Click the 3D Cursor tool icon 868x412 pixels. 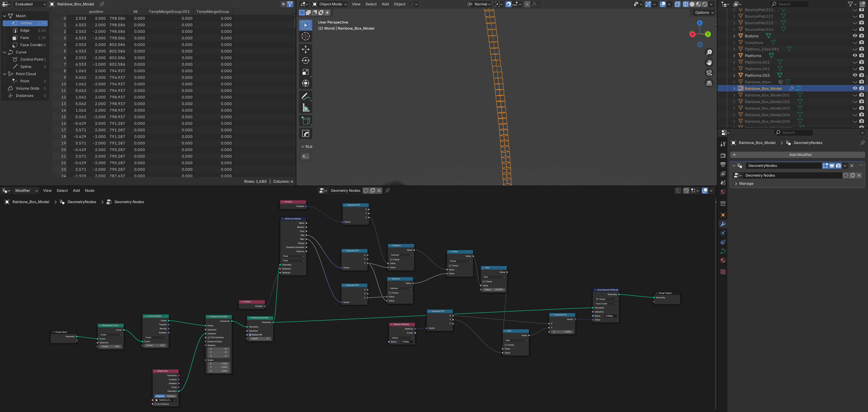click(x=305, y=36)
